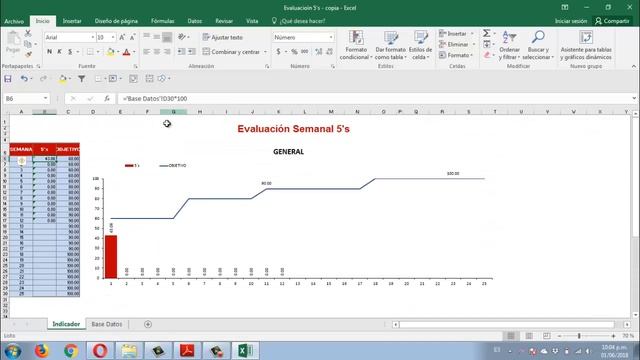
Task: Click the Cut scissors icon
Action: 28,33
